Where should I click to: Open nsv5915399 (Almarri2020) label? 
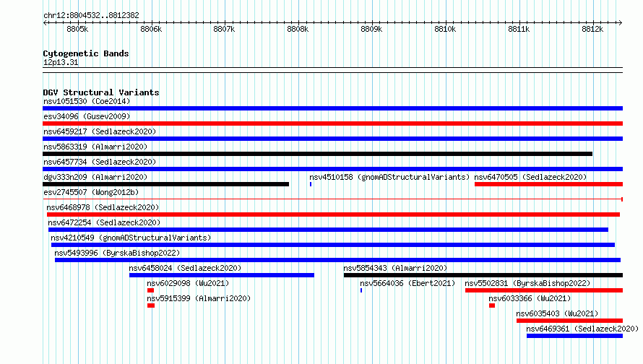click(199, 298)
